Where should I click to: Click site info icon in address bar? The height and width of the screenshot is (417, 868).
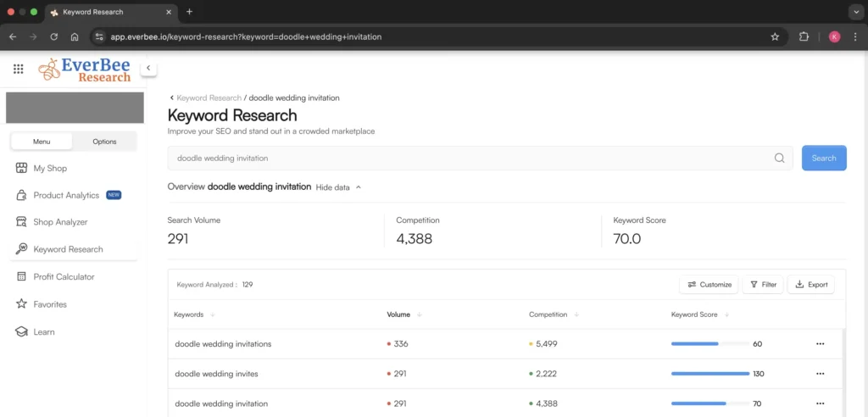pyautogui.click(x=99, y=37)
